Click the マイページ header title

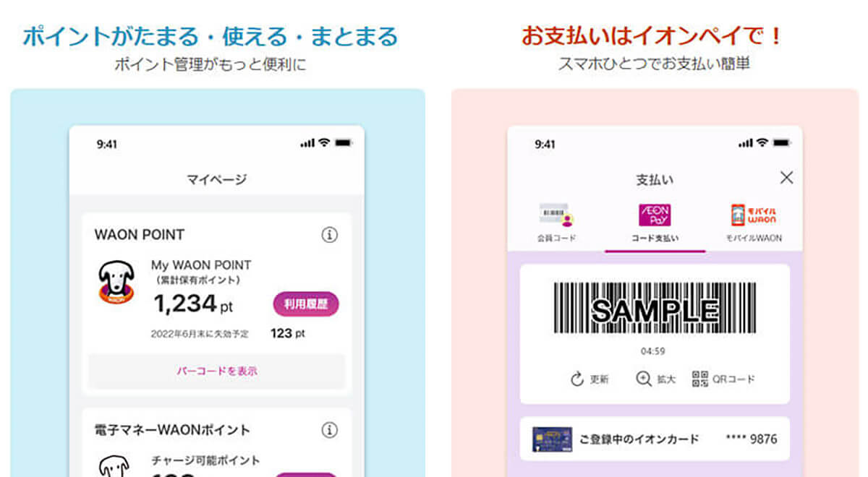click(x=217, y=179)
